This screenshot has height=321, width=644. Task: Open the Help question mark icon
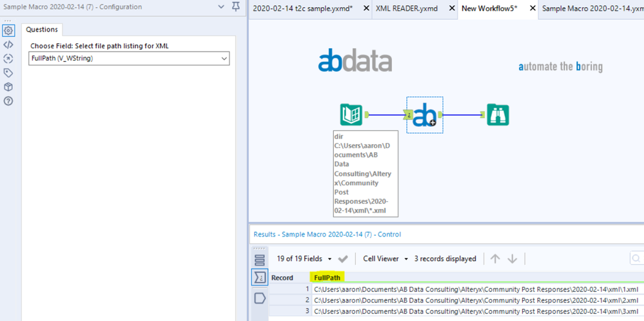[8, 101]
